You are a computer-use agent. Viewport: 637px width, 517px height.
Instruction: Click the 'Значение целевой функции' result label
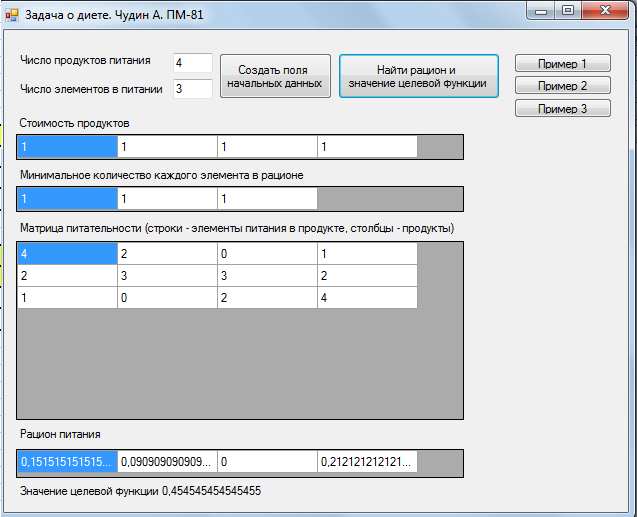pyautogui.click(x=141, y=491)
